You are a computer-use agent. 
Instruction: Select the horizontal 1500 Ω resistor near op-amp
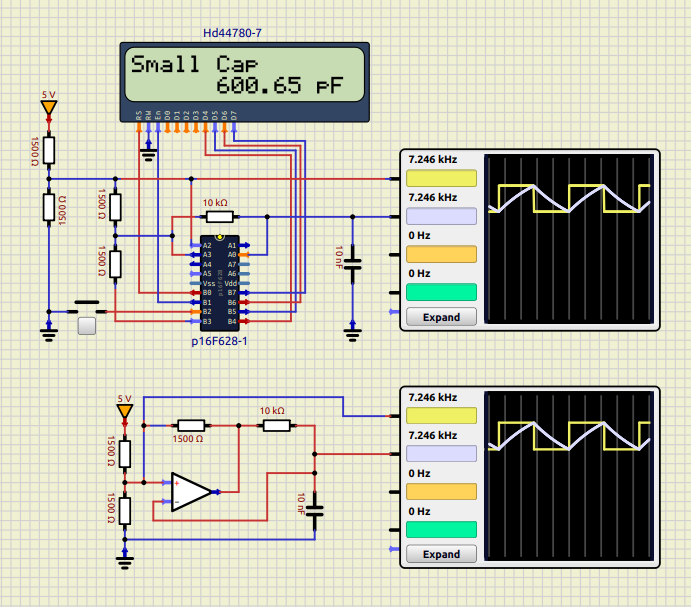190,425
